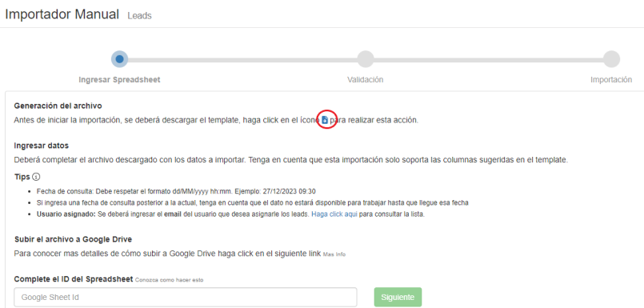Click the 'Complete el ID del Spreadsheet' label
Viewport: 644px width, 308px height.
pos(74,279)
